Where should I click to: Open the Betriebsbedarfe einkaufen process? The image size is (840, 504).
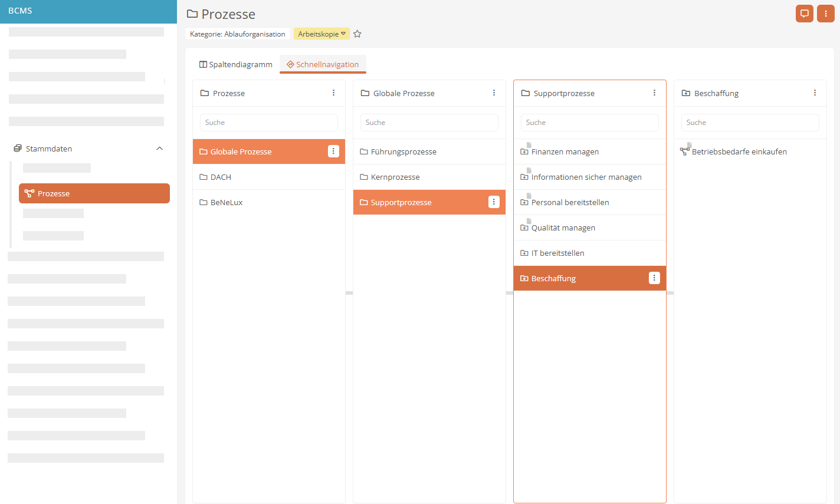(750, 151)
